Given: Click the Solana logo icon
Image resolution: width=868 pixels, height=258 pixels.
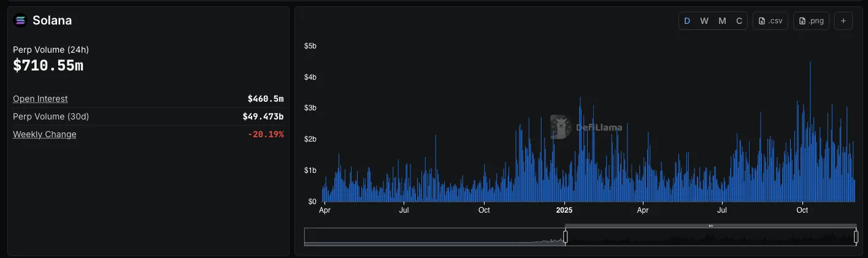Looking at the screenshot, I should pyautogui.click(x=20, y=20).
